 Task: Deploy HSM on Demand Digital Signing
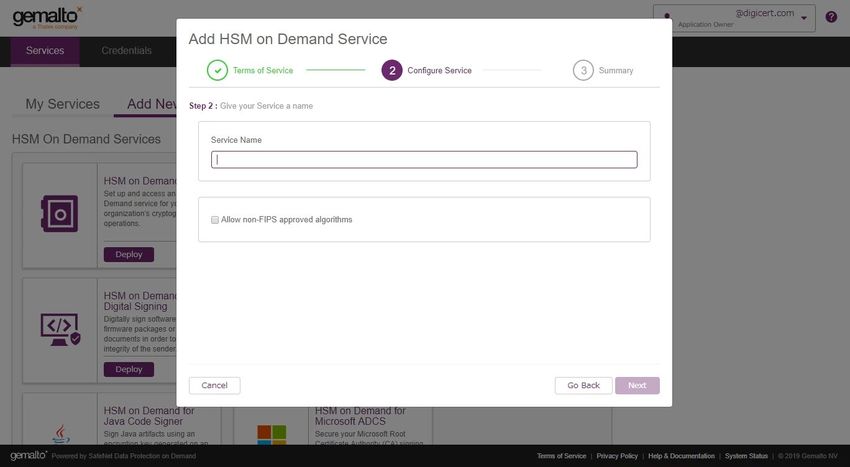tap(128, 369)
